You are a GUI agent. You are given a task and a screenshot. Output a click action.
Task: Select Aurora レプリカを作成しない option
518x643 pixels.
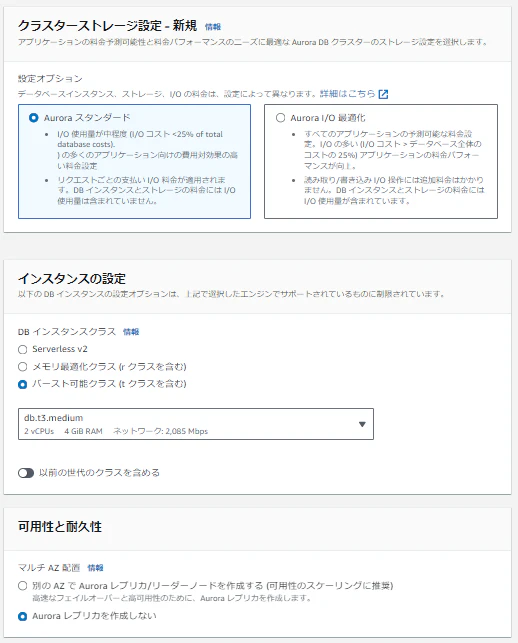click(x=23, y=616)
